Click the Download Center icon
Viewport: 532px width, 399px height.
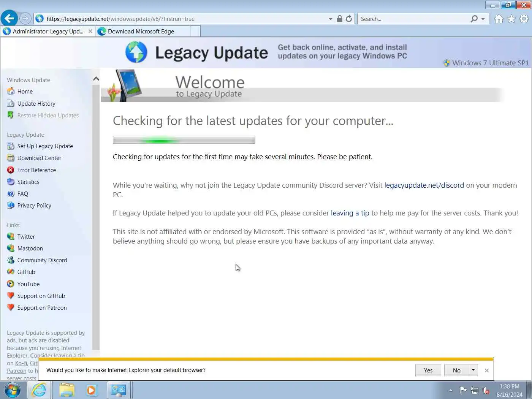click(x=11, y=158)
